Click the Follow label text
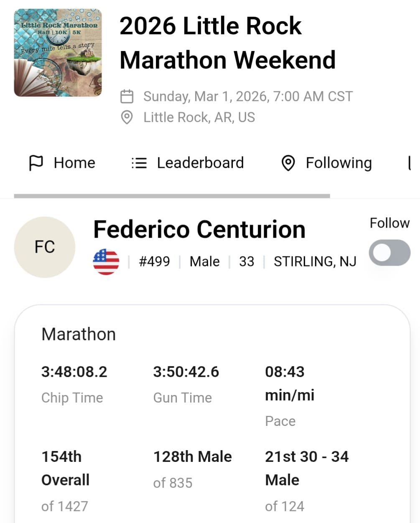The width and height of the screenshot is (420, 523). (389, 223)
